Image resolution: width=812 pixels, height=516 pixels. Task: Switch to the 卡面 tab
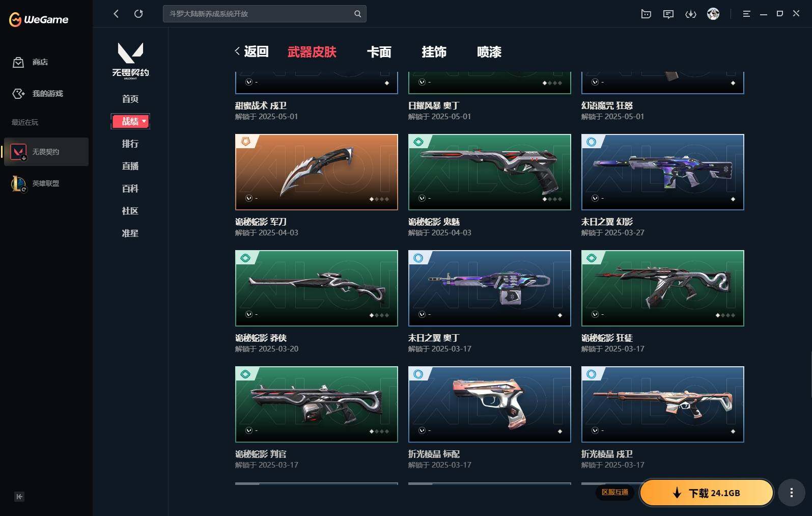(379, 52)
